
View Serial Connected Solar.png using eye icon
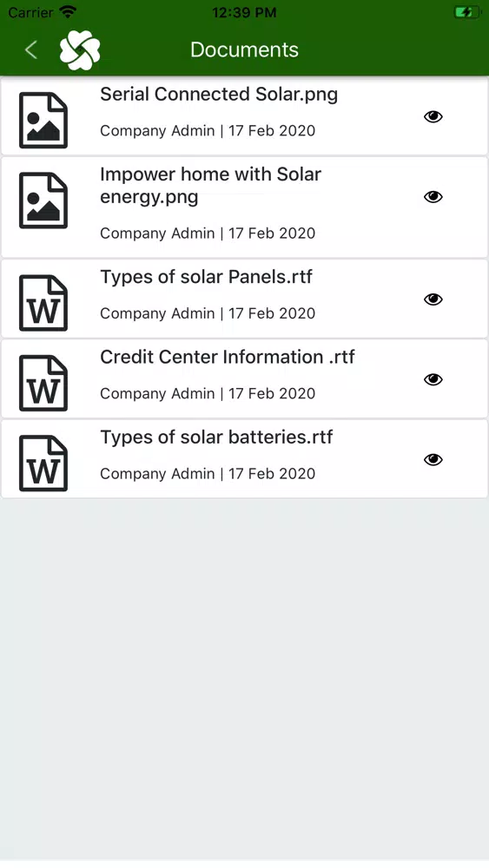(433, 116)
